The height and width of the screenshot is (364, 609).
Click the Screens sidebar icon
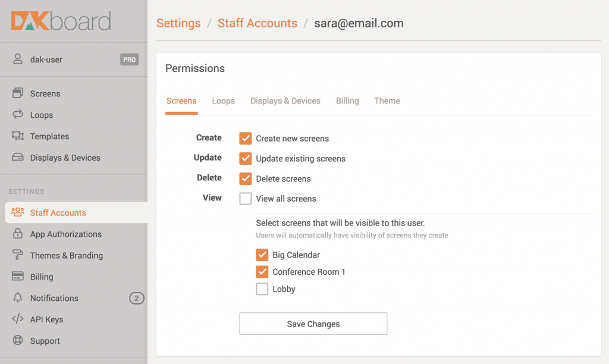tap(17, 93)
